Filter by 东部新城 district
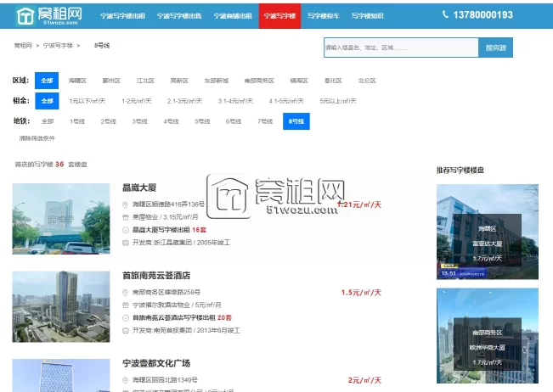Screen dimensions: 553x392 point(217,81)
